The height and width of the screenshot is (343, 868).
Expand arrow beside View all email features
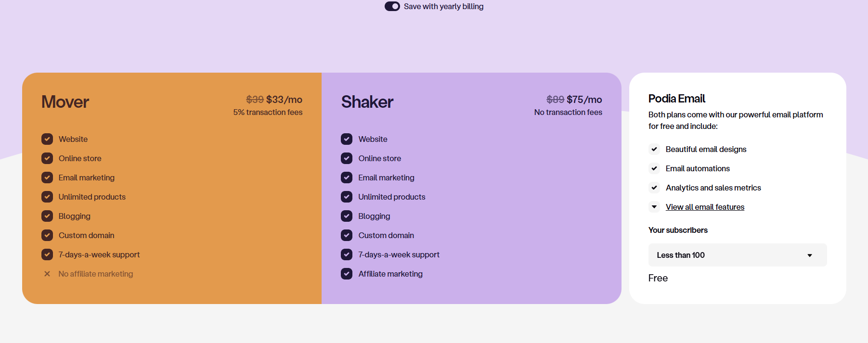pos(654,207)
